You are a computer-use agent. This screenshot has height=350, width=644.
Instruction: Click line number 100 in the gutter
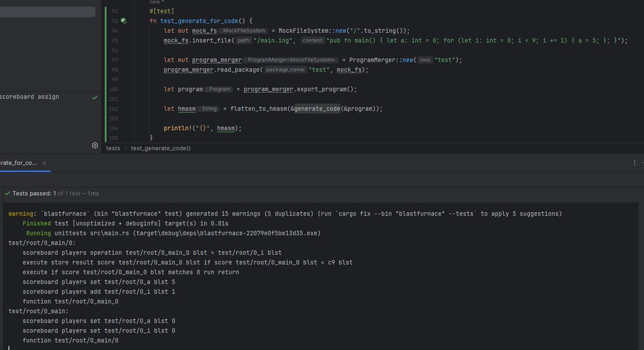[114, 90]
